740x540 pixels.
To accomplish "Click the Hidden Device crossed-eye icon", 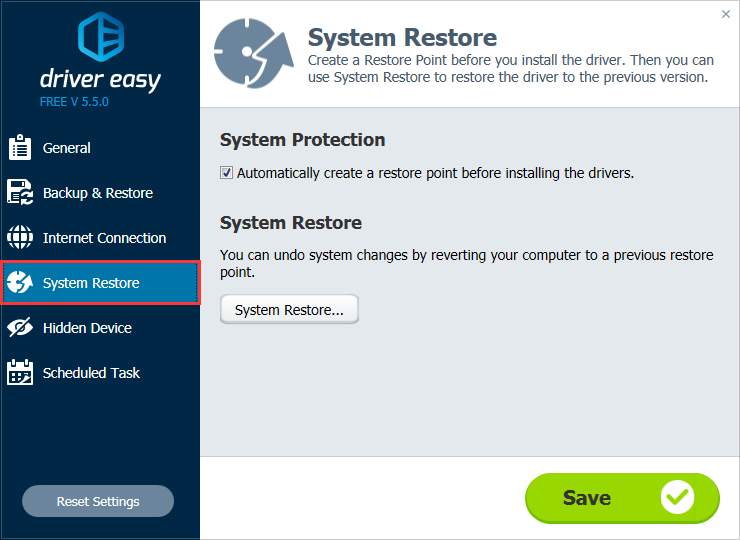I will coord(20,327).
